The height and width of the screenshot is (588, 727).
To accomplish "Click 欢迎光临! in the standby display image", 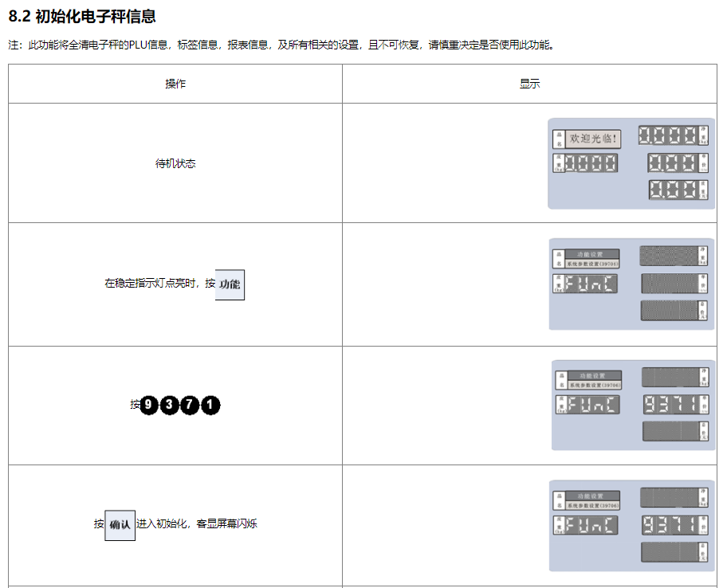I will (593, 139).
